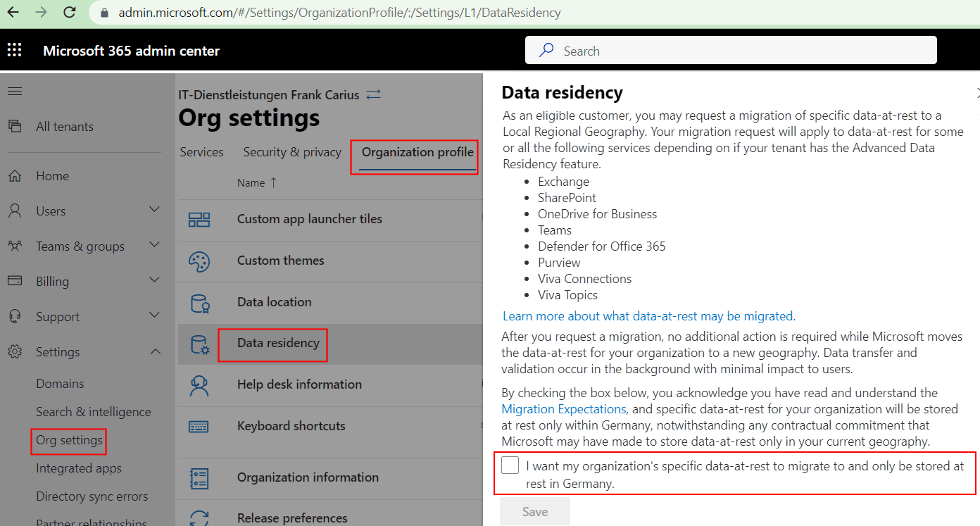Image resolution: width=980 pixels, height=526 pixels.
Task: Click the Teams & groups icon
Action: [x=15, y=246]
